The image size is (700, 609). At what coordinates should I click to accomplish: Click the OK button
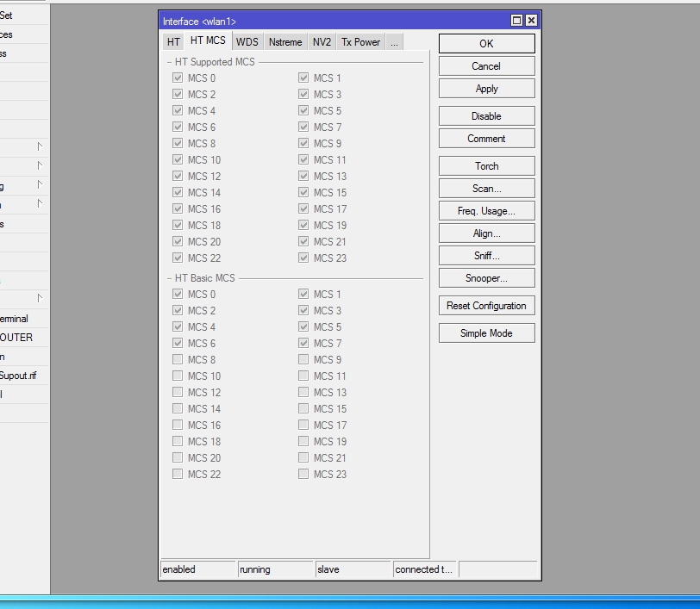click(x=486, y=44)
